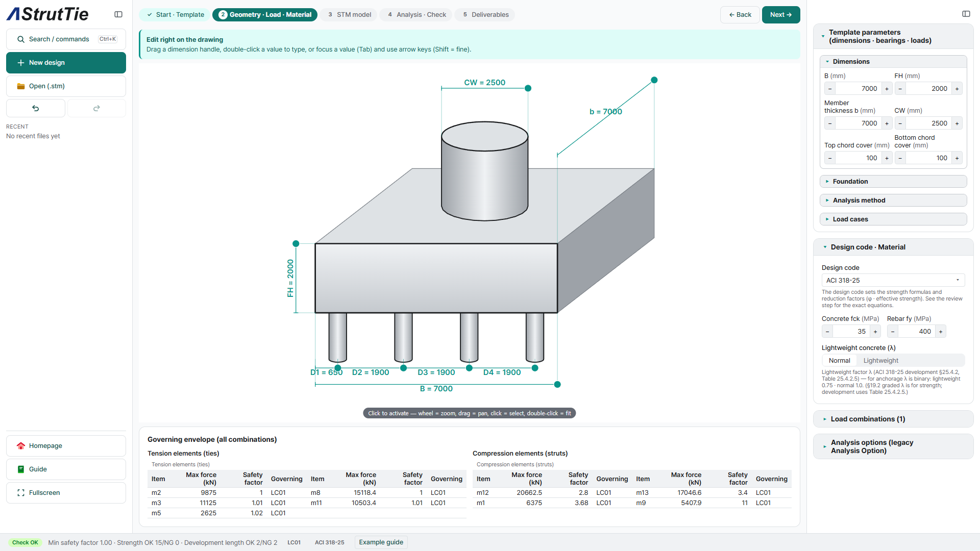
Task: Go Back to previous step
Action: tap(740, 15)
